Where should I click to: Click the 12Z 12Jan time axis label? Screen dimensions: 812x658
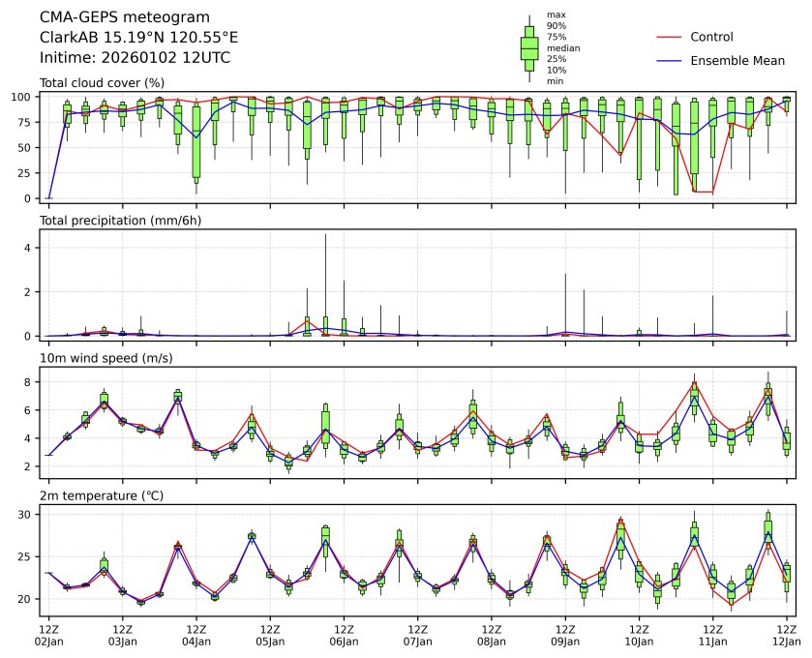tap(786, 635)
